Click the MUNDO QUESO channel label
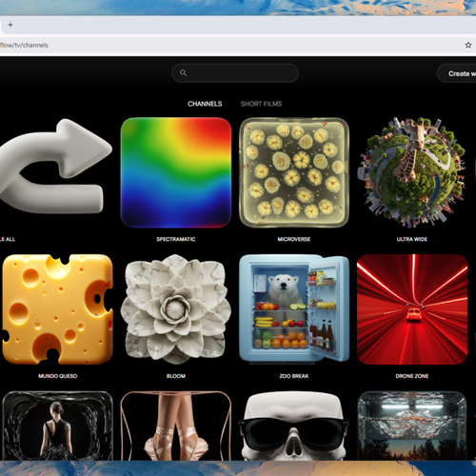The width and height of the screenshot is (476, 476). 57,376
